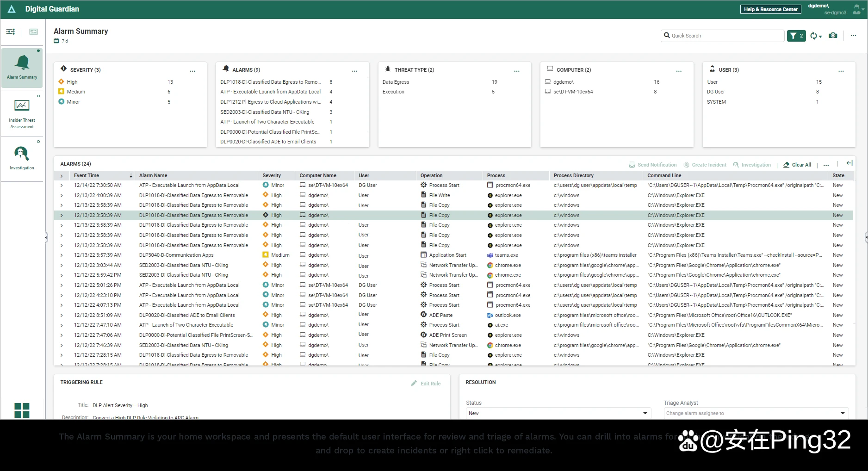Open the Investigation workspace

pyautogui.click(x=22, y=158)
